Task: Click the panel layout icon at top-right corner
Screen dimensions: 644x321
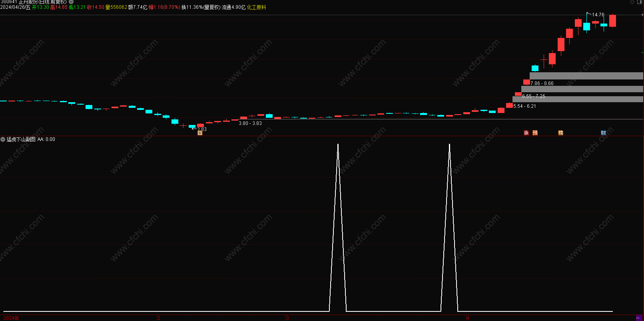Action: point(639,2)
